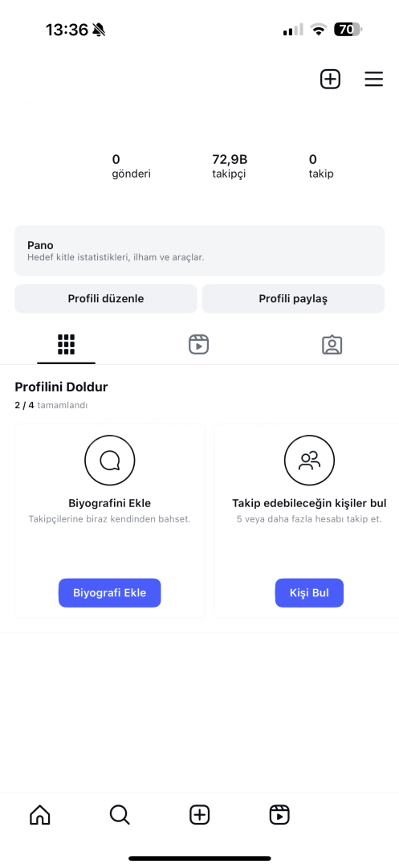Open the Pano dashboard card

tap(199, 250)
